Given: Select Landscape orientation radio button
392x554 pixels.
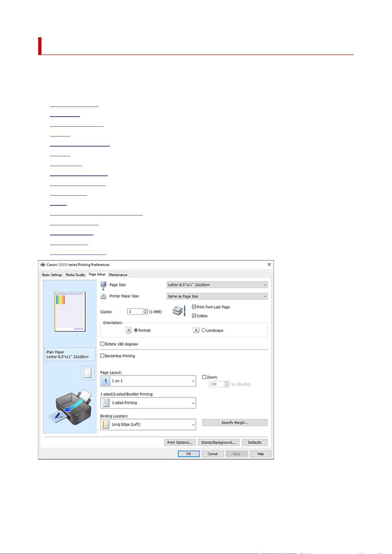Looking at the screenshot, I should 203,330.
